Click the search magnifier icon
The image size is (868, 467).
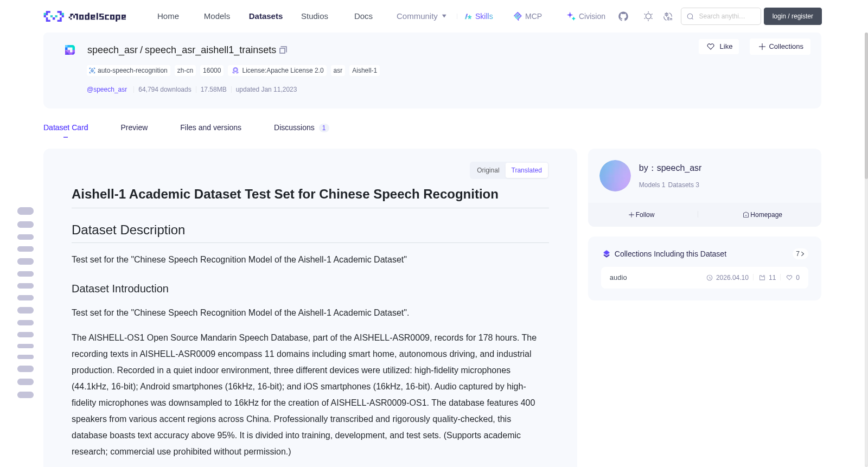(690, 16)
